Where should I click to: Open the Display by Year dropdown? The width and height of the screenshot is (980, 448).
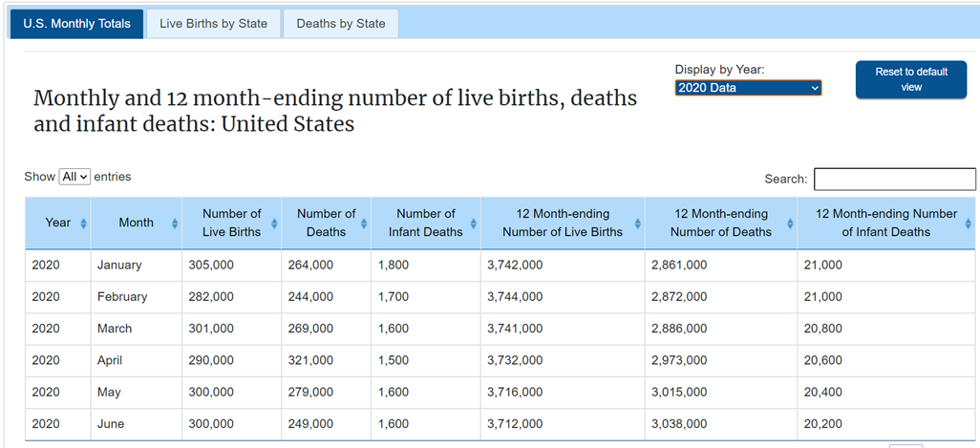(748, 88)
